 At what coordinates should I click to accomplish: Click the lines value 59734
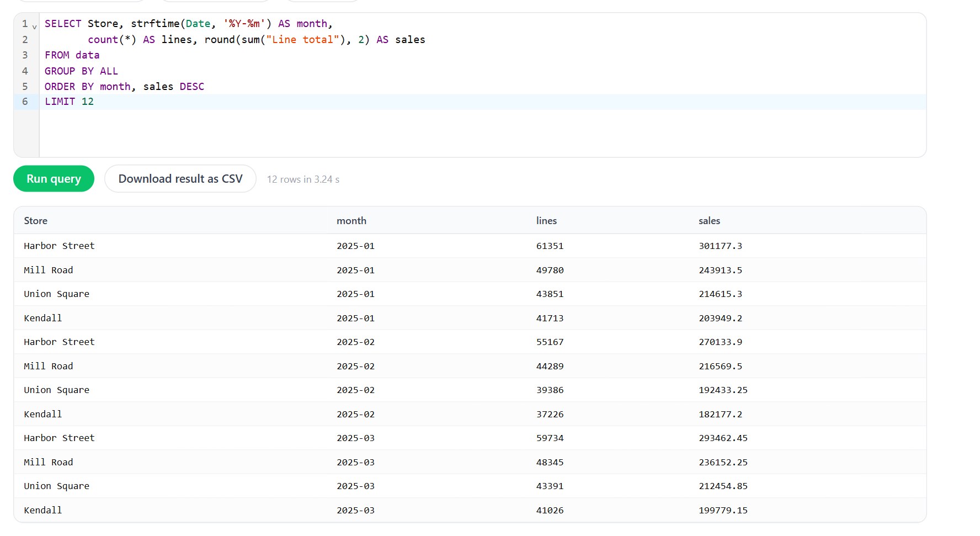(550, 438)
